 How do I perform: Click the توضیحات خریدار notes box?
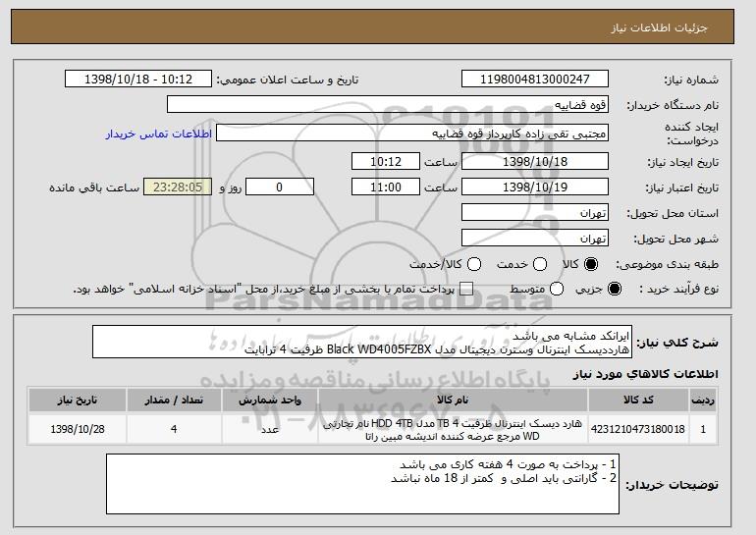[x=362, y=484]
